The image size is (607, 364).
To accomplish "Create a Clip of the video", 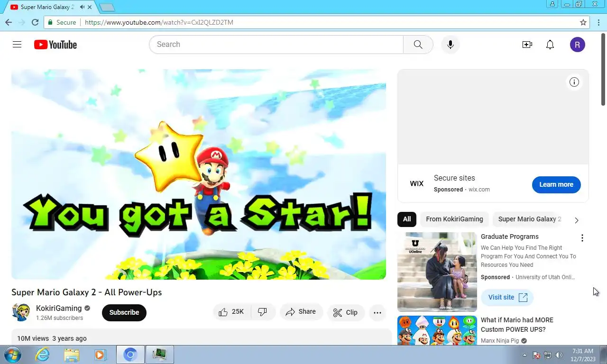I will [346, 312].
